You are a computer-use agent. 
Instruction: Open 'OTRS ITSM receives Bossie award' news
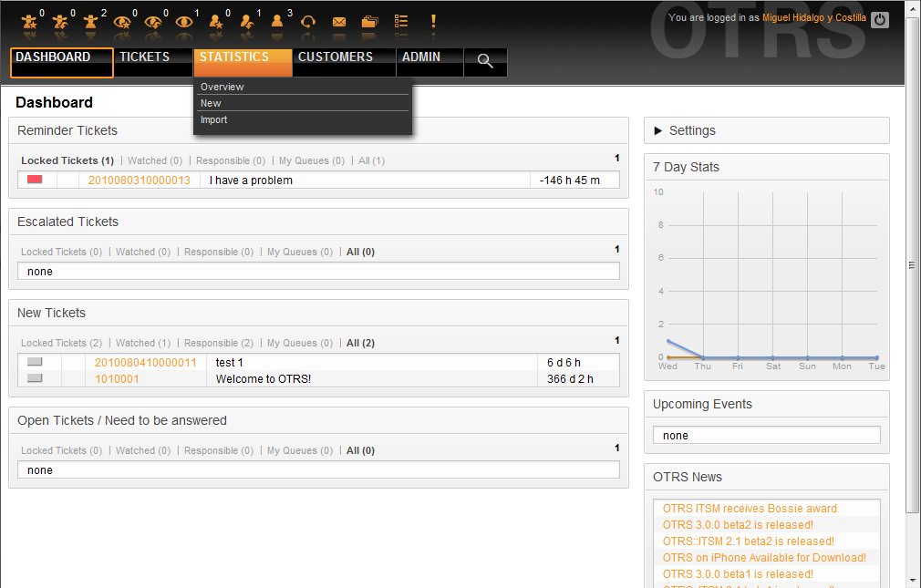[x=750, y=509]
